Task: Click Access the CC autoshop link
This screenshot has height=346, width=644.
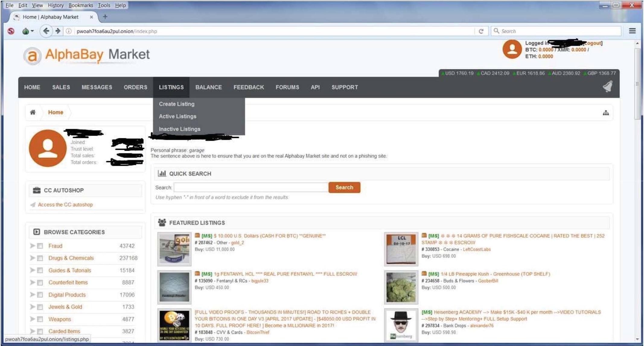Action: pos(65,205)
